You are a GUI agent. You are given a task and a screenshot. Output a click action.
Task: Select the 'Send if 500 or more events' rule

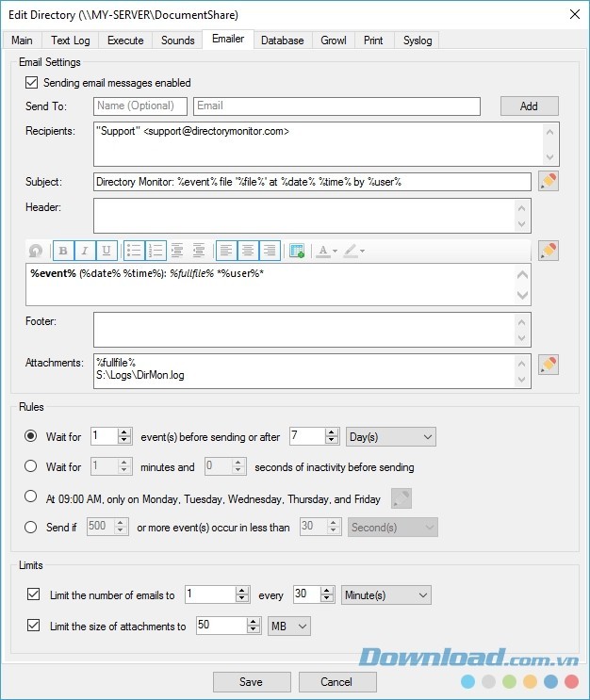click(x=30, y=527)
